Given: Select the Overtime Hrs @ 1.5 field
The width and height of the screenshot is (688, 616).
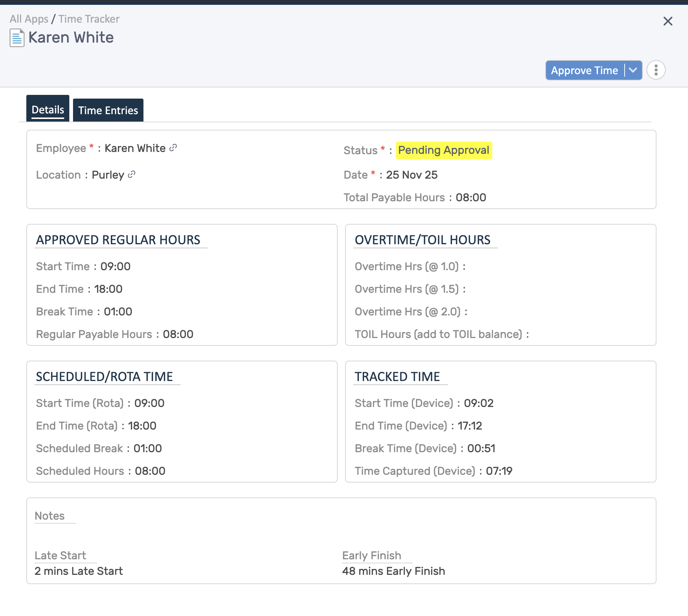Looking at the screenshot, I should click(408, 289).
